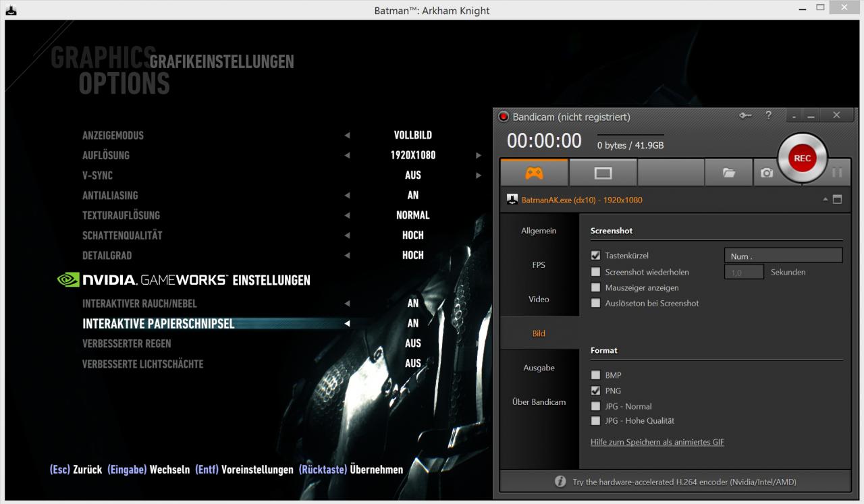864x504 pixels.
Task: Click right arrow for Auflösung
Action: (x=479, y=155)
